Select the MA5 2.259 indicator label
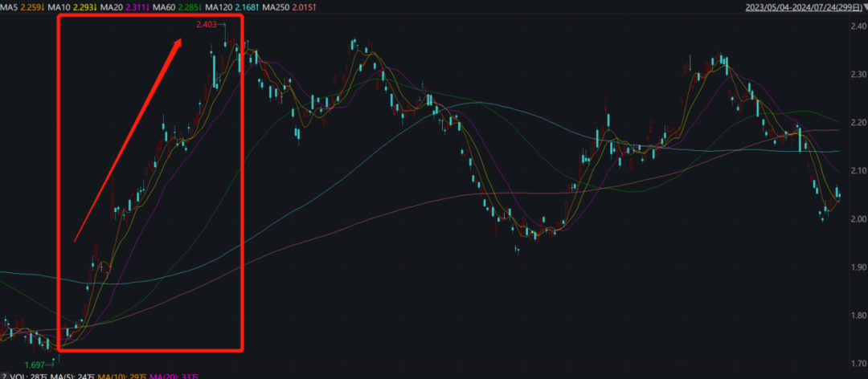Image resolution: width=868 pixels, height=379 pixels. (x=21, y=7)
